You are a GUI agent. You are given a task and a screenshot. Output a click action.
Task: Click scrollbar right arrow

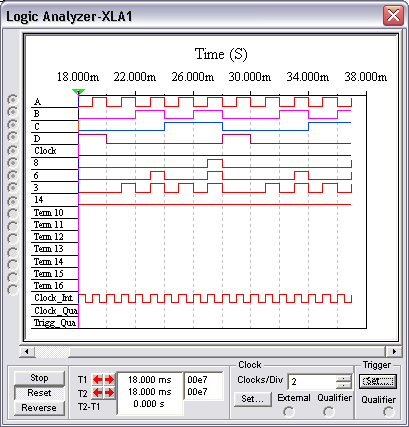(394, 351)
